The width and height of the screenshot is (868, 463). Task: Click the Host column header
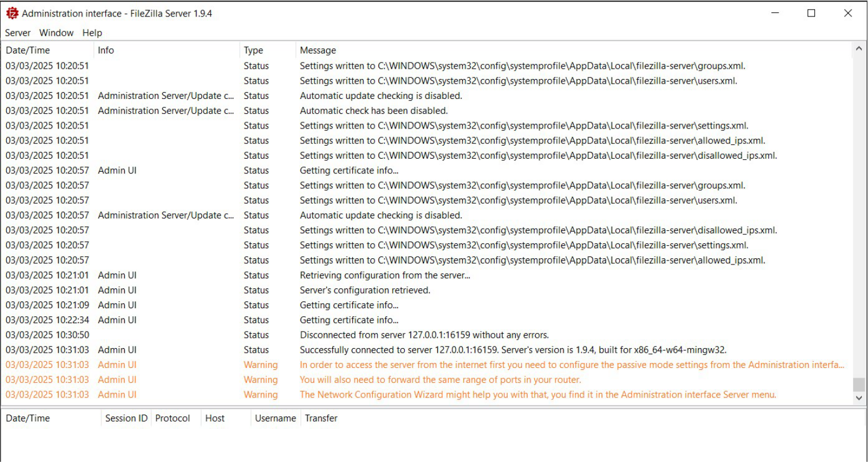[215, 418]
